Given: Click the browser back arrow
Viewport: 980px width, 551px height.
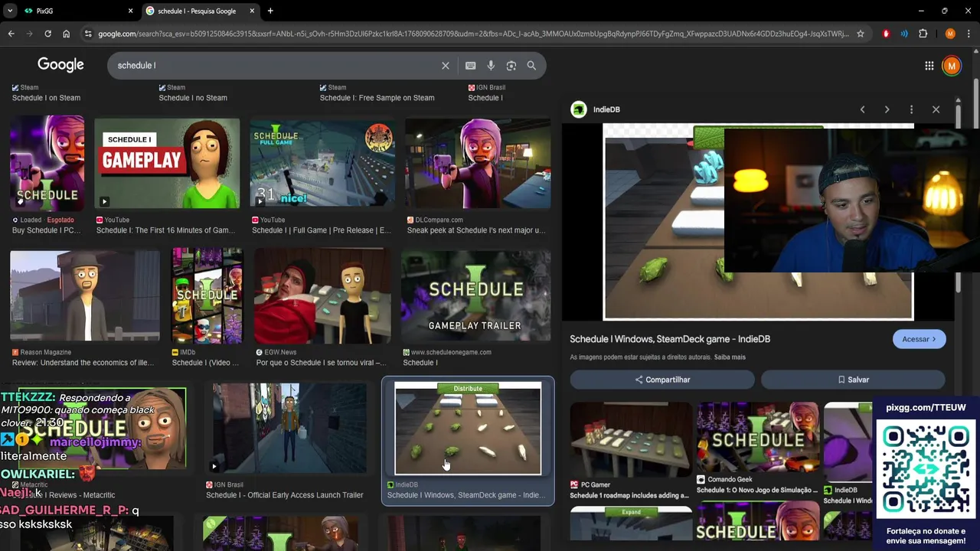Looking at the screenshot, I should [x=11, y=34].
